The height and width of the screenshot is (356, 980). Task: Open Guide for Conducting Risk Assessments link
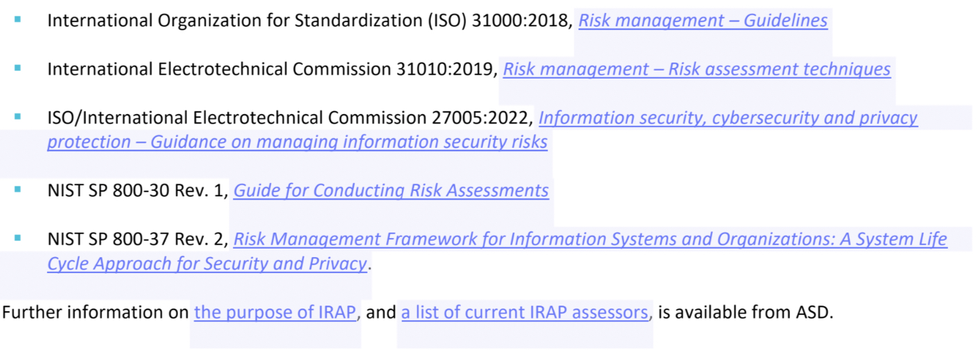(391, 191)
